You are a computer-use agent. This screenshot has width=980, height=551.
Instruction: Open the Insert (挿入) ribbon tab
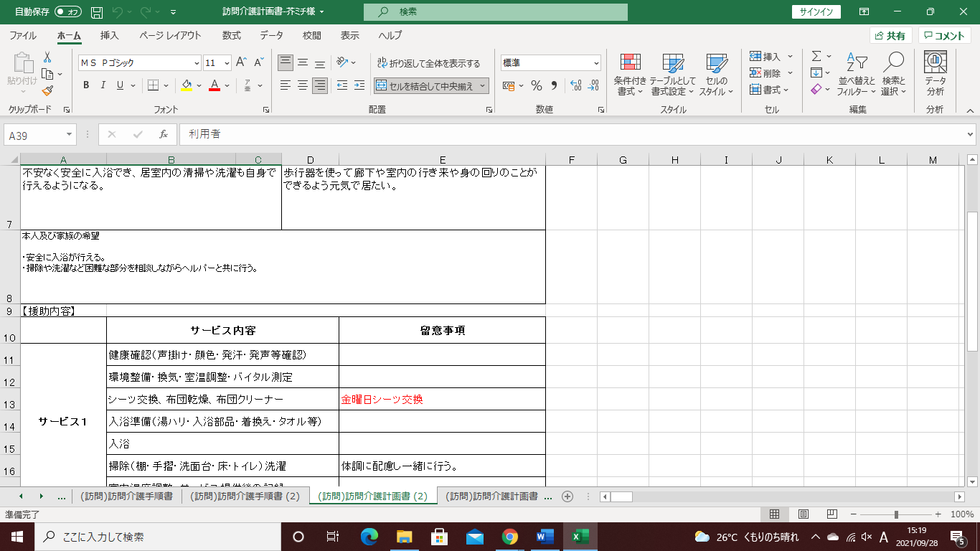(x=110, y=35)
